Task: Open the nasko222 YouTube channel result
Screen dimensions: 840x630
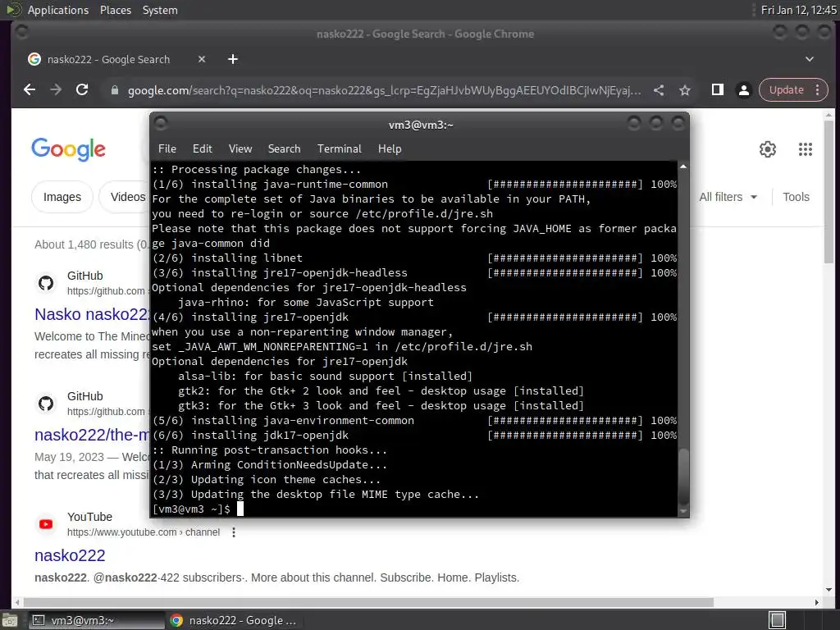Action: [x=70, y=555]
